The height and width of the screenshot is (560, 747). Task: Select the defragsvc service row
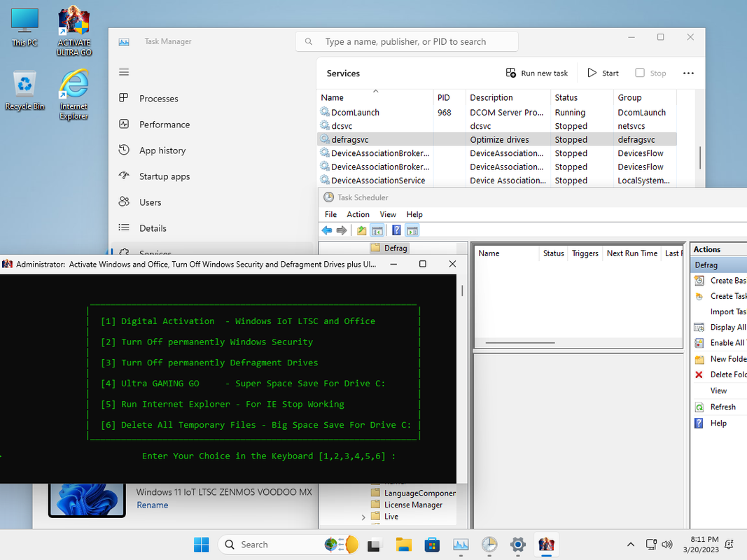pyautogui.click(x=497, y=139)
